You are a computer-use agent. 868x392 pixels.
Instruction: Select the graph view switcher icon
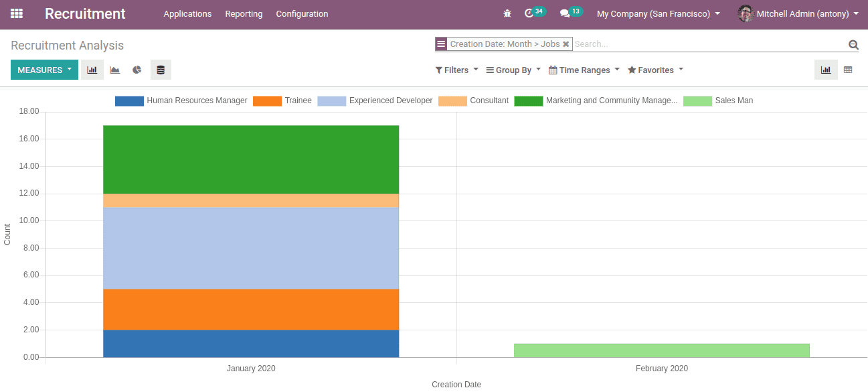826,70
